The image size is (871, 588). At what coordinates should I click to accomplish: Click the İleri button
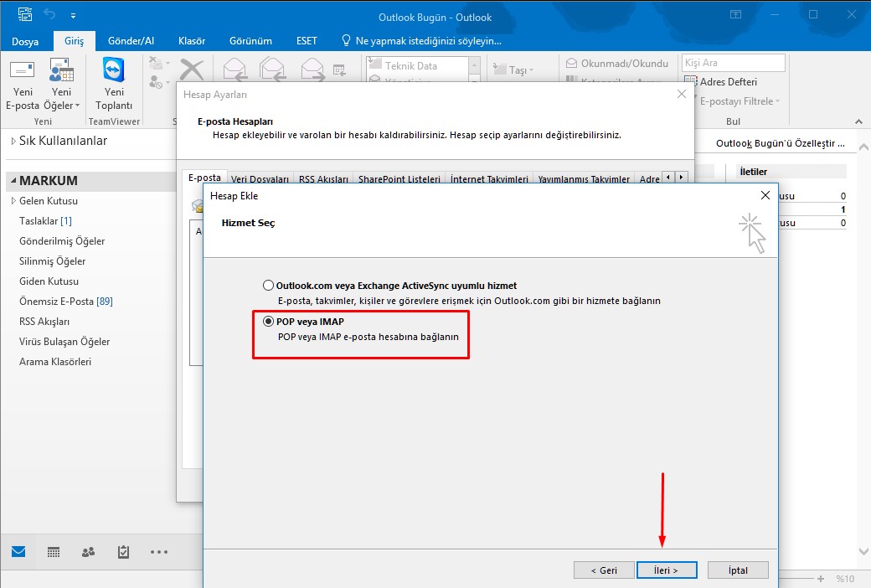(666, 570)
